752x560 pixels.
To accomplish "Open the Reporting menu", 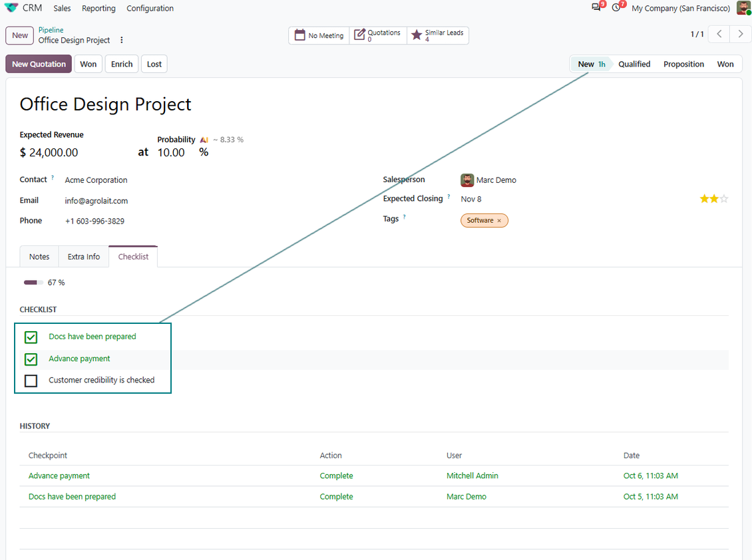I will [x=98, y=8].
